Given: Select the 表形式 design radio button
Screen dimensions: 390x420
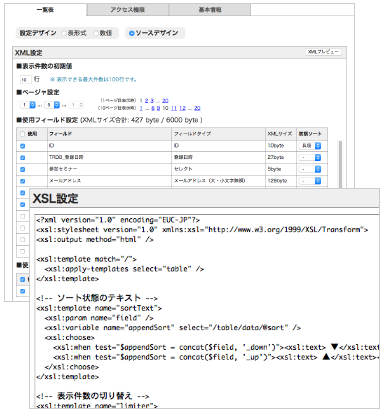Looking at the screenshot, I should [x=64, y=33].
